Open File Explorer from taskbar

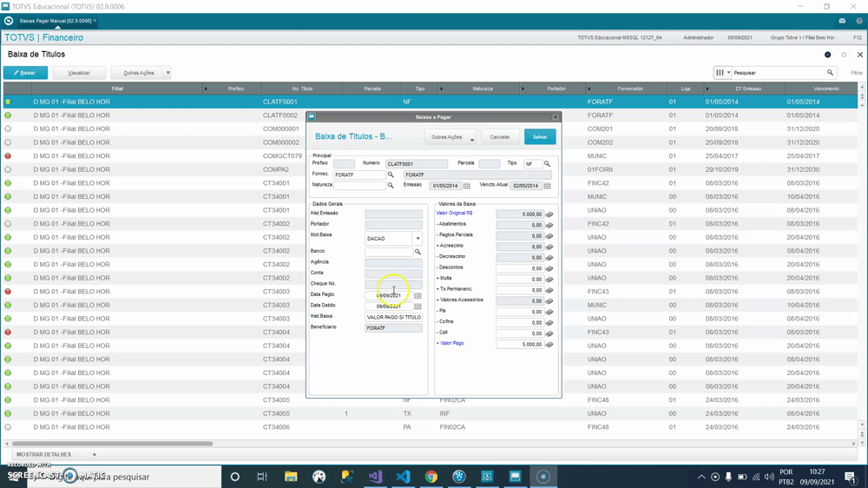click(x=291, y=477)
